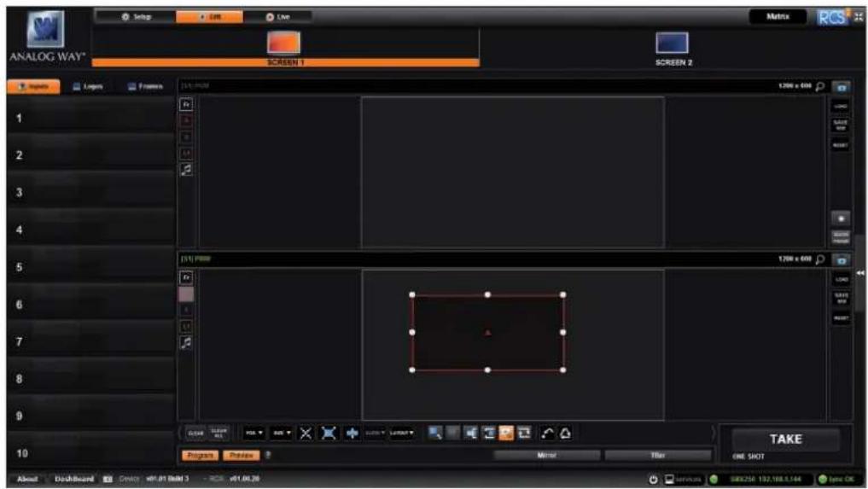
Task: Click the CLEAR ALL button
Action: [218, 433]
